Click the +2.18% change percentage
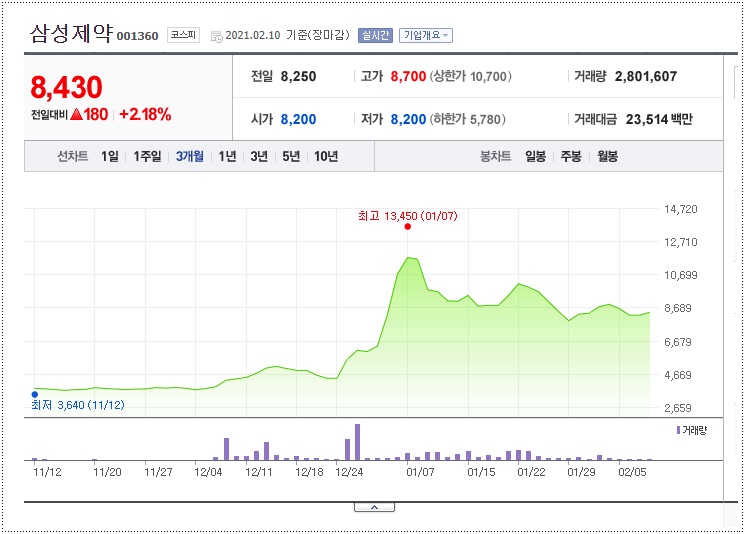This screenshot has width=745, height=534. coord(145,114)
